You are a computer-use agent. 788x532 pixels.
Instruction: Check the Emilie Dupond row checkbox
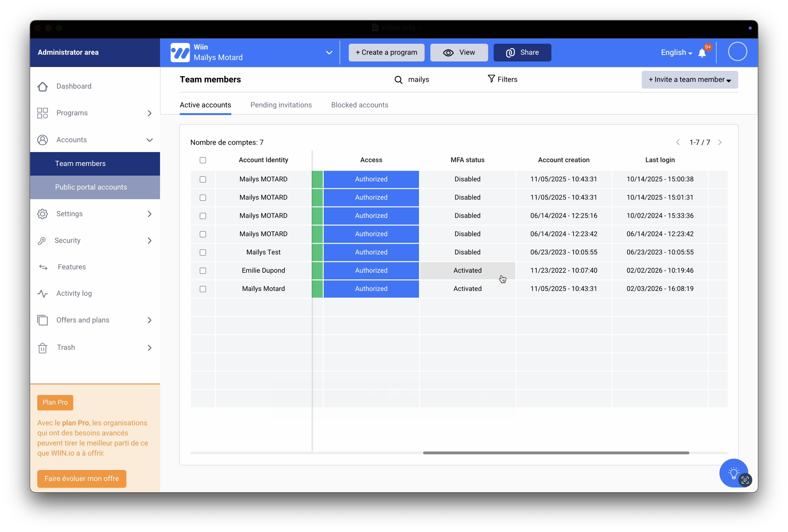click(203, 271)
